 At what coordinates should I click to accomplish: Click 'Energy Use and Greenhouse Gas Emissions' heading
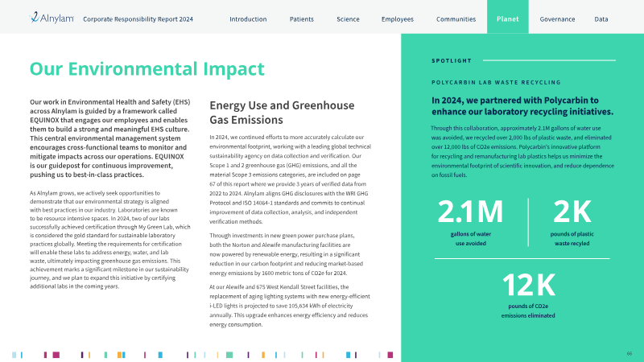click(282, 113)
